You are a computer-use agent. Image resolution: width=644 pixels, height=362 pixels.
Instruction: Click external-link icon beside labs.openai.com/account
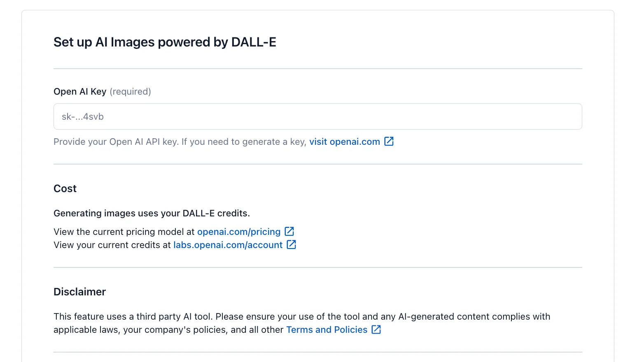point(292,244)
